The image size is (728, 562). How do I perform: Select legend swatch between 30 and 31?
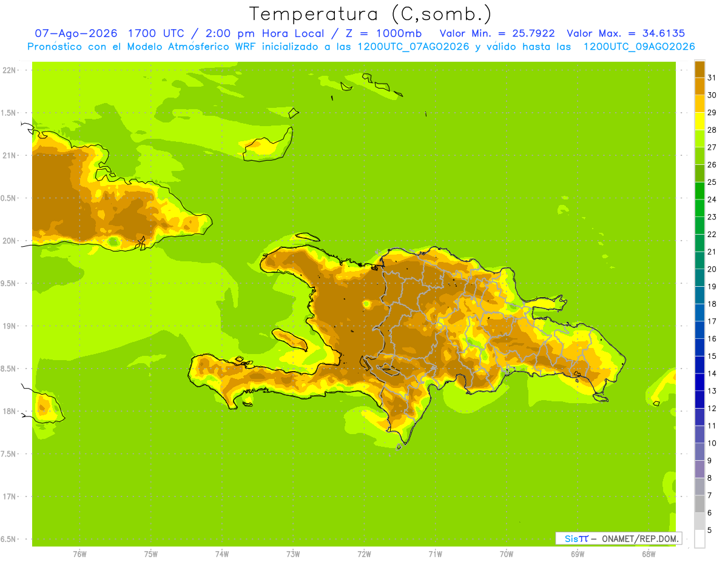[x=699, y=86]
